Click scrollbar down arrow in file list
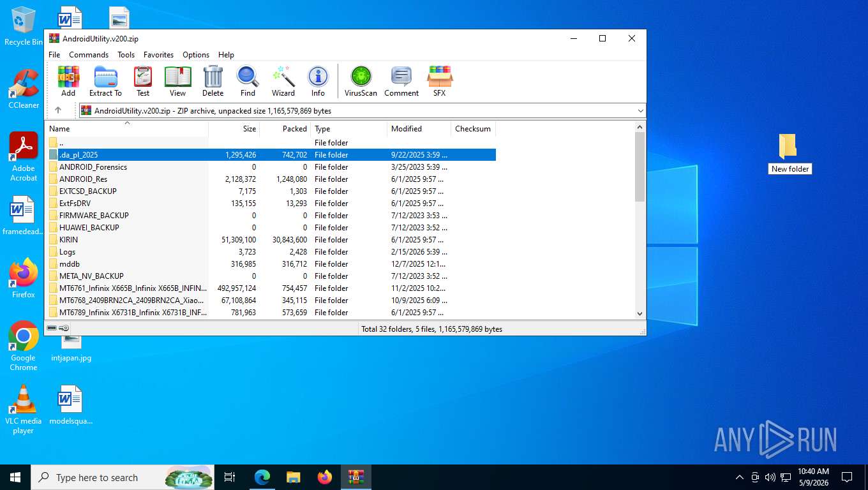This screenshot has height=490, width=868. click(x=640, y=313)
